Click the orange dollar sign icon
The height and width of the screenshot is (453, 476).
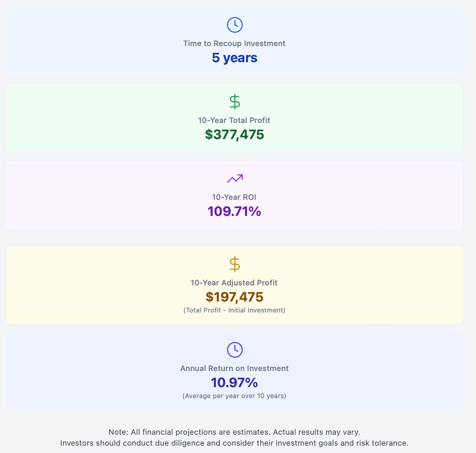[235, 264]
